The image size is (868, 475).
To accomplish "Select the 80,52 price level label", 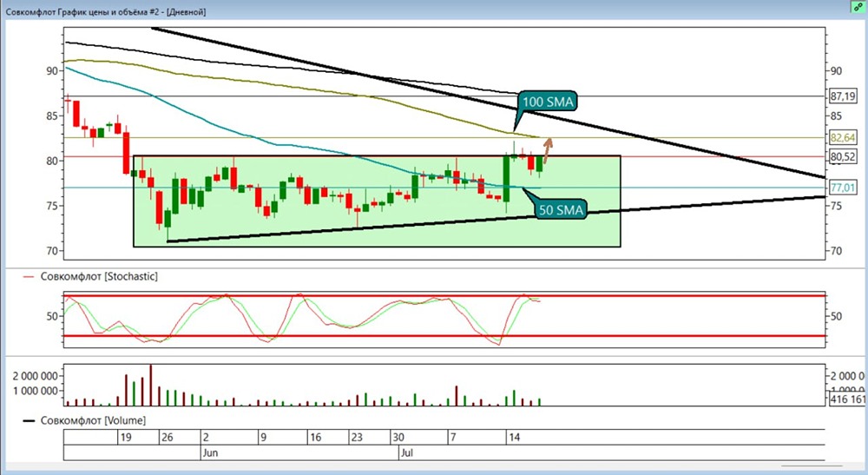I will 843,156.
